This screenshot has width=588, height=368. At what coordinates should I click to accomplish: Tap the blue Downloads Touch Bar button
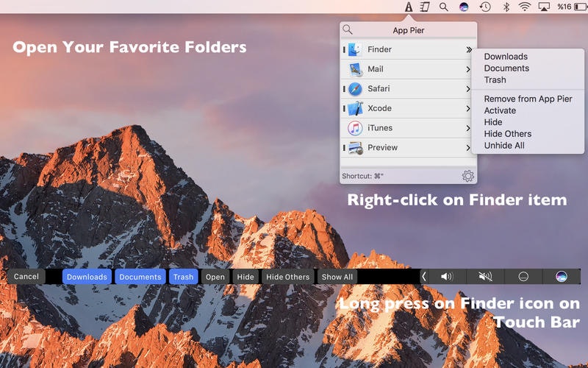tap(87, 277)
